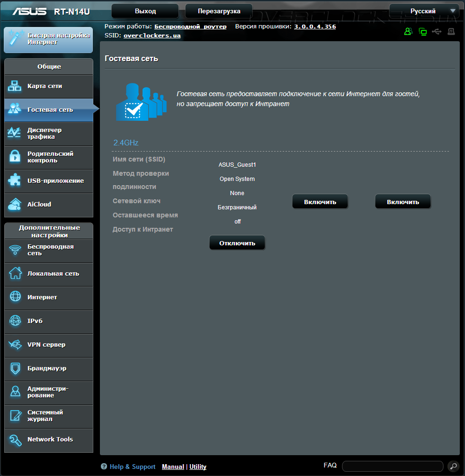This screenshot has width=465, height=476.
Task: Open Network Tools menu item
Action: [49, 440]
